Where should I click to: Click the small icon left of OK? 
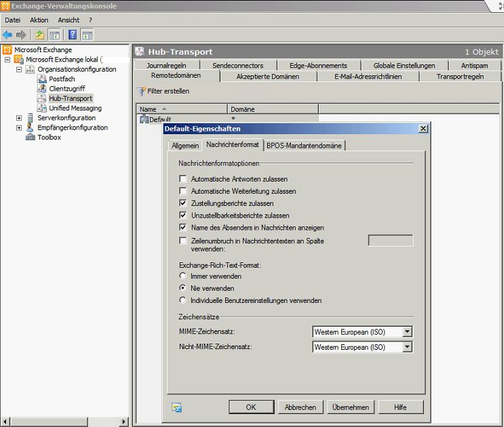(x=176, y=407)
